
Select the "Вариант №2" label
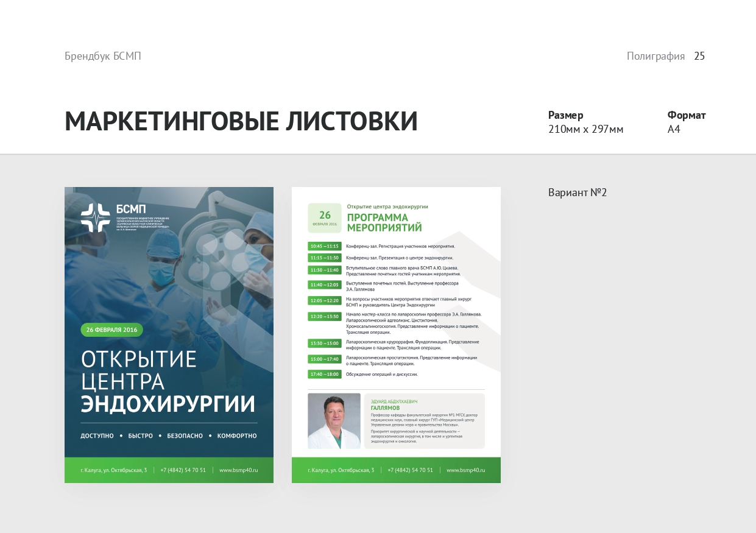coord(578,192)
